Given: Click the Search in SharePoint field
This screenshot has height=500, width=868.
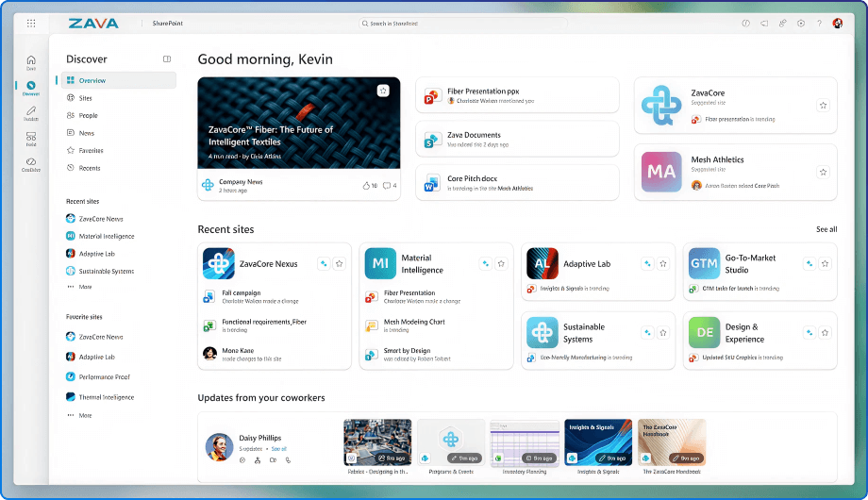Looking at the screenshot, I should tap(463, 24).
